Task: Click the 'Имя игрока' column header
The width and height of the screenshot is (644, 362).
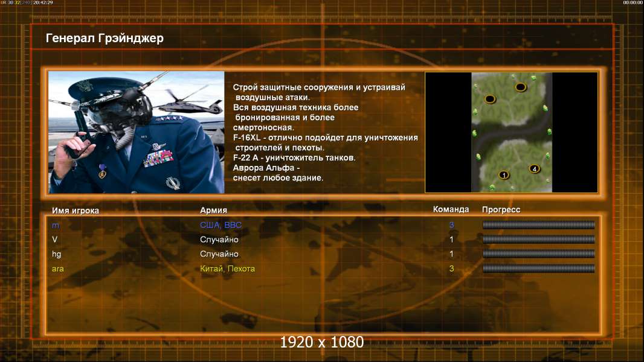Action: point(75,211)
